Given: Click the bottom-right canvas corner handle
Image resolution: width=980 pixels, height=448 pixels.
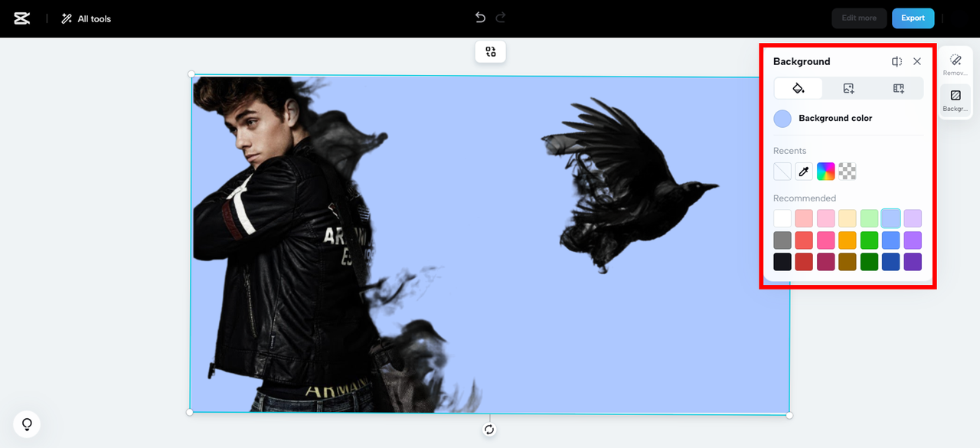Looking at the screenshot, I should pyautogui.click(x=789, y=415).
